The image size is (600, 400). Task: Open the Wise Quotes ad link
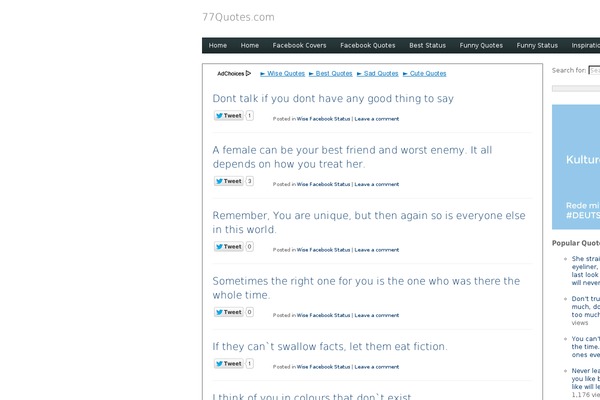[282, 73]
